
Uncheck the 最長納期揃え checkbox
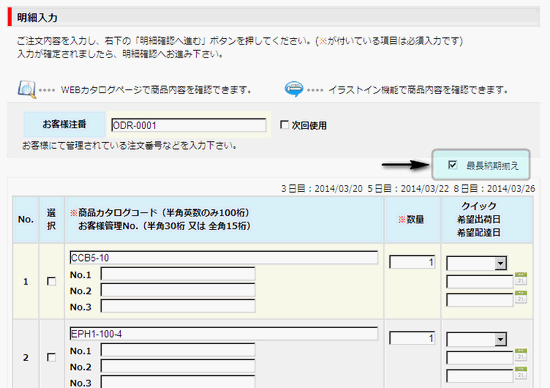(x=452, y=165)
